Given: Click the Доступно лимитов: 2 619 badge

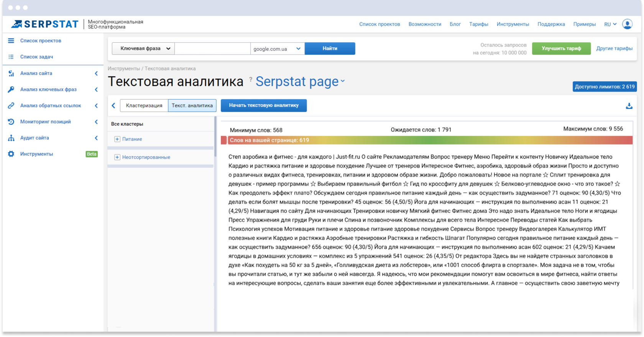Looking at the screenshot, I should (605, 87).
